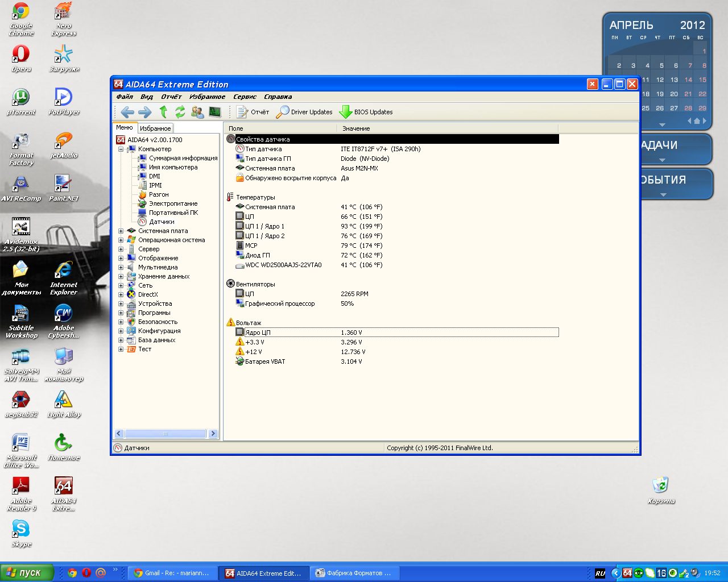This screenshot has height=582, width=728.
Task: Click the Значение column header
Action: tap(448, 128)
